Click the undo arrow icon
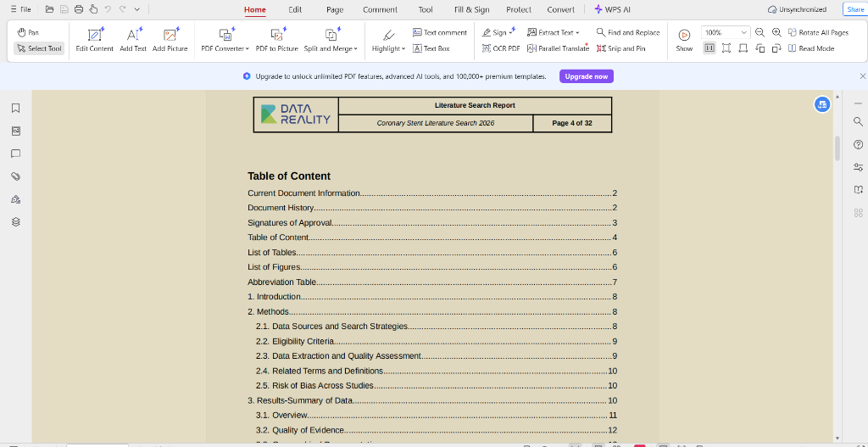The width and height of the screenshot is (868, 447). coord(108,9)
